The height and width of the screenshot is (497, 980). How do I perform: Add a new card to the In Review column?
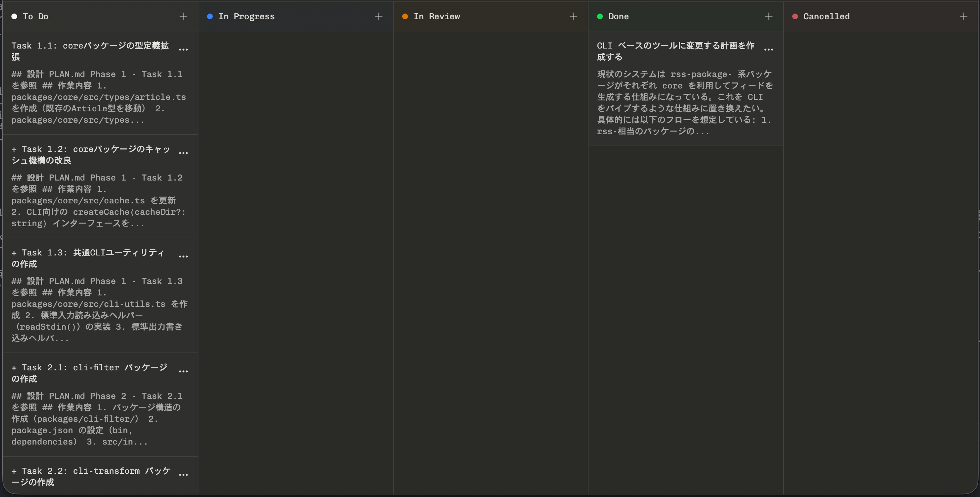[574, 16]
